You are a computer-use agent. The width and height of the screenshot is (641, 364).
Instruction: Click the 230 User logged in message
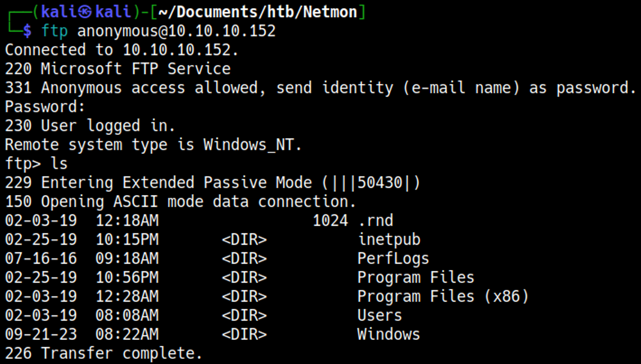(90, 126)
